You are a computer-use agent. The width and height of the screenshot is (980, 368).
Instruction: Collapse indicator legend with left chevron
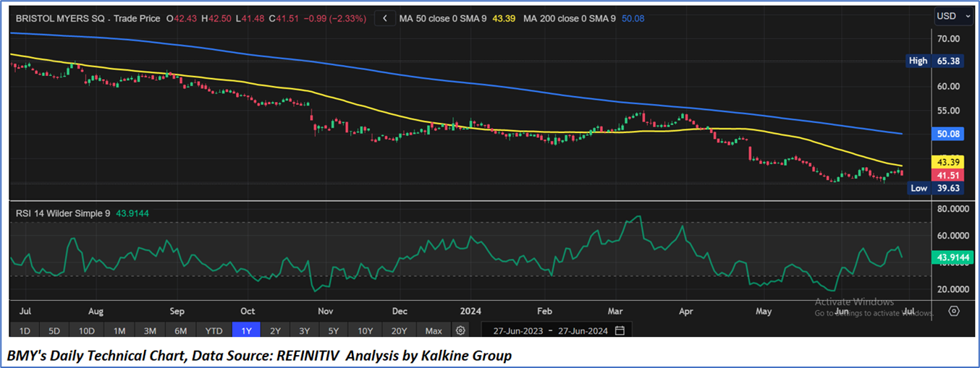[384, 18]
